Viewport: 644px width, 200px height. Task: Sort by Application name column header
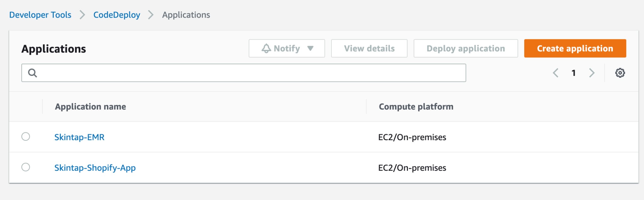click(x=91, y=107)
